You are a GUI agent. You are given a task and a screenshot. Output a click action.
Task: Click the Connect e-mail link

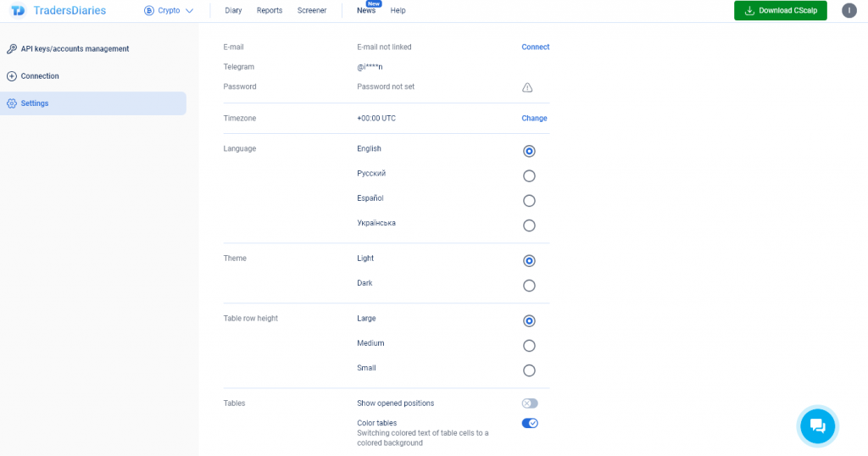coord(535,47)
